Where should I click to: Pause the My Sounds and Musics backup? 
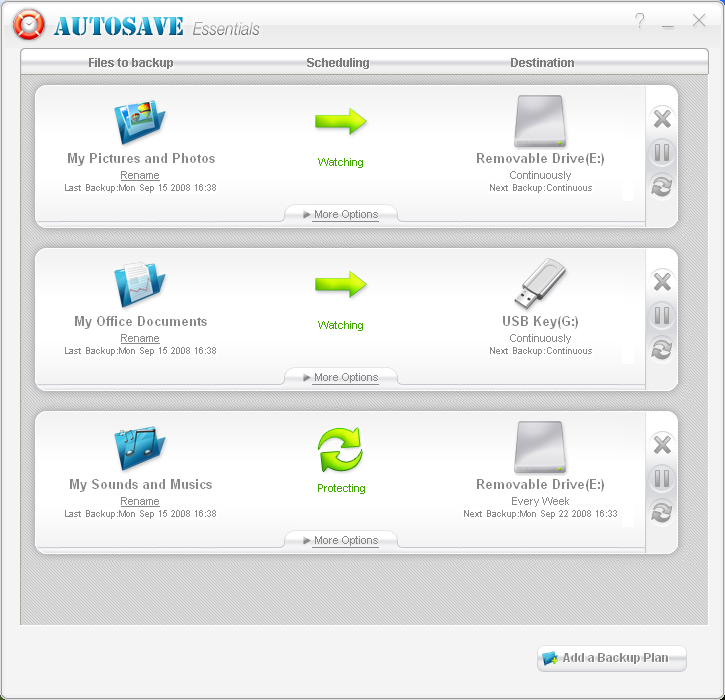[661, 479]
